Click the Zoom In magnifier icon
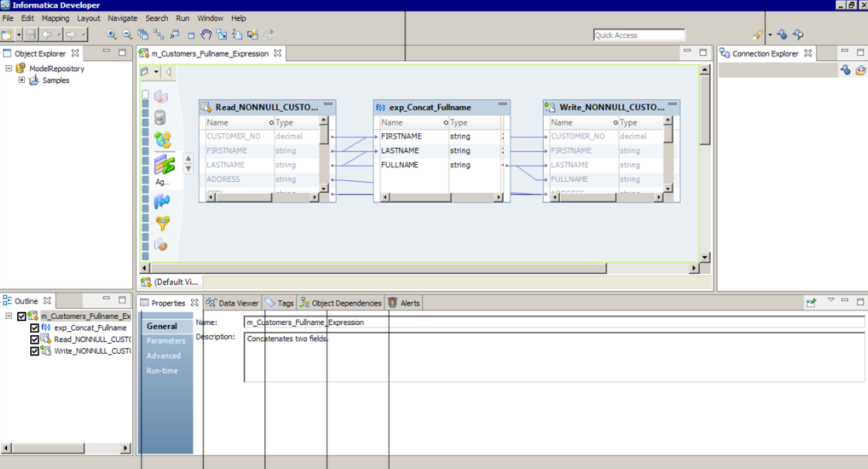The image size is (868, 469). pos(112,34)
